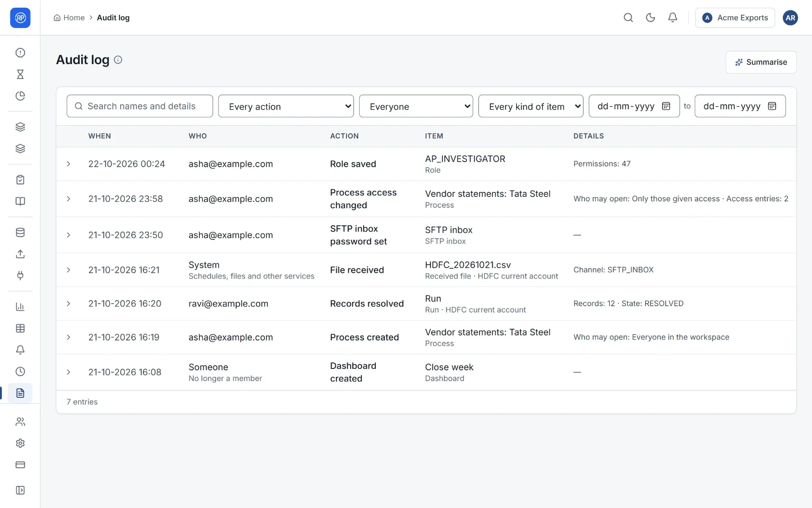Screen dimensions: 812x508
Task: Expand the Records resolved row
Action: tap(69, 303)
